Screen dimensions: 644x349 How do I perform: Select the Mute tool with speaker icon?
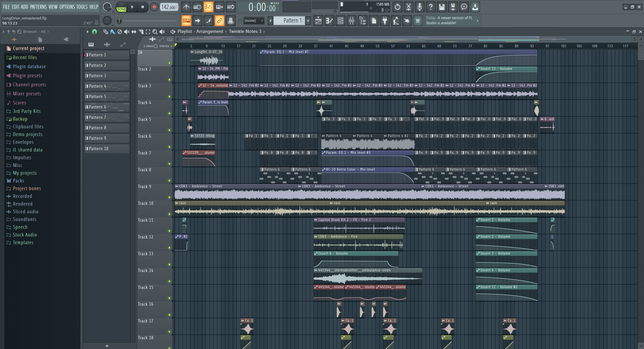coord(127,32)
